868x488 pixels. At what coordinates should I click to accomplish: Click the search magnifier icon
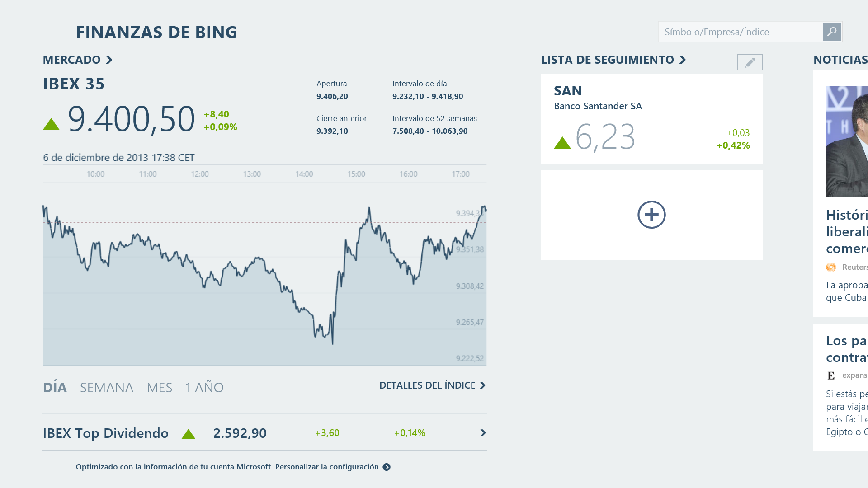[832, 32]
